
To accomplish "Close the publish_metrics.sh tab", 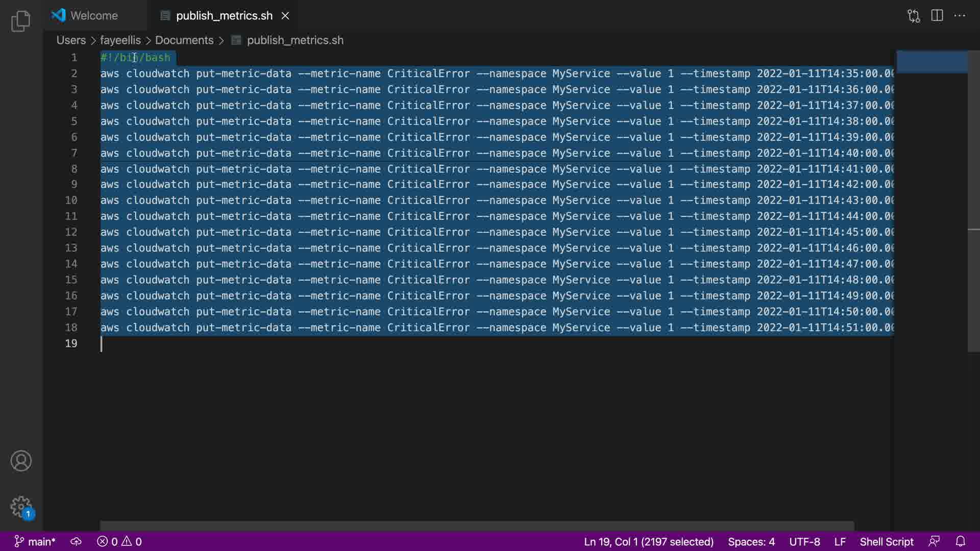I will pyautogui.click(x=285, y=16).
